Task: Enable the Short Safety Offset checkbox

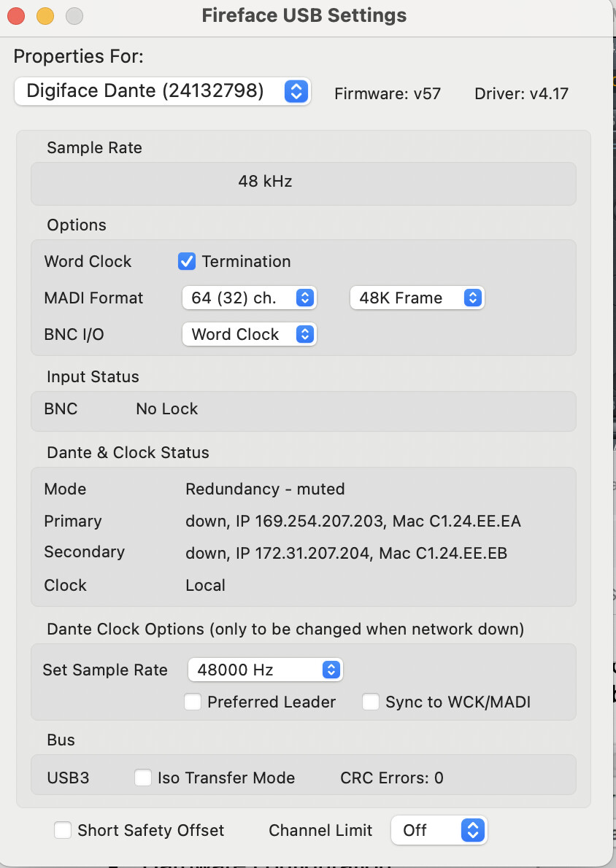Action: pos(63,830)
